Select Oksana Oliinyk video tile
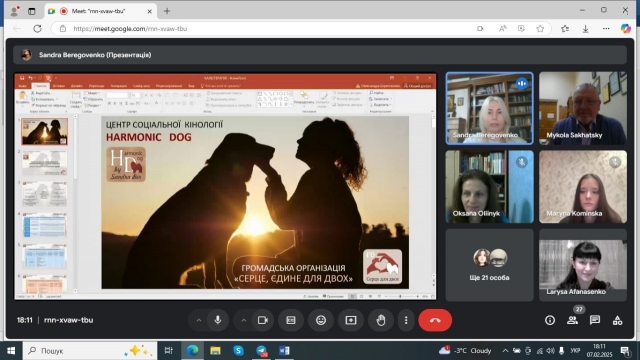The width and height of the screenshot is (640, 360). point(489,187)
